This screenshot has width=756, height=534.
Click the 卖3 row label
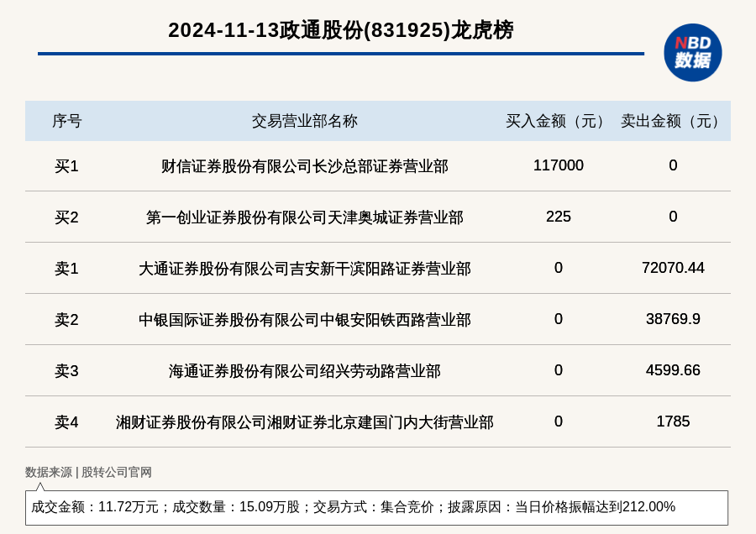click(66, 370)
